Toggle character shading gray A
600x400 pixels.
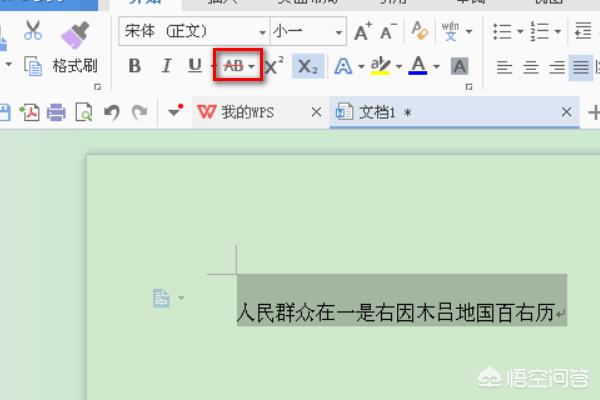[x=460, y=66]
